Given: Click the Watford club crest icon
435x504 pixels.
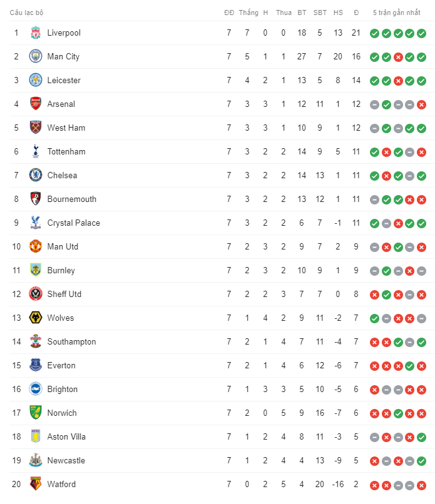Looking at the screenshot, I should click(35, 484).
